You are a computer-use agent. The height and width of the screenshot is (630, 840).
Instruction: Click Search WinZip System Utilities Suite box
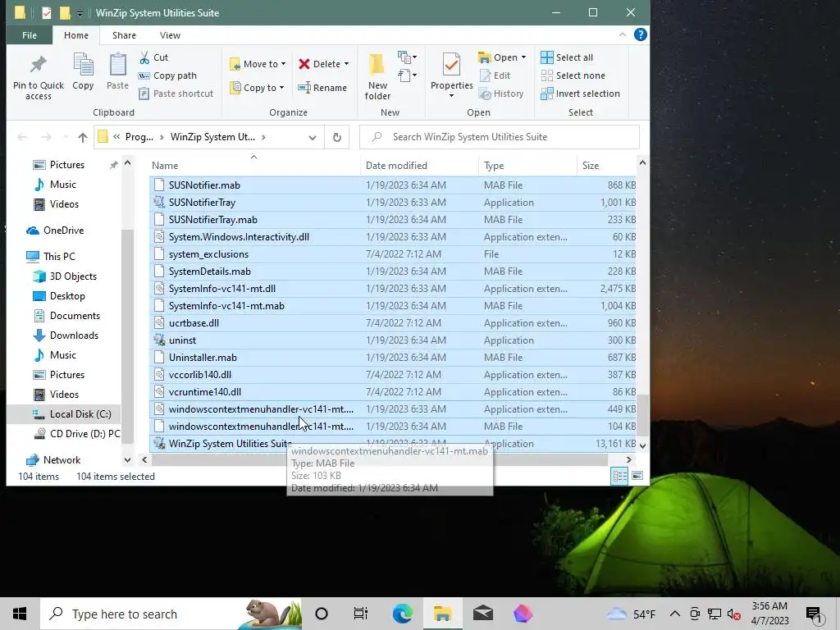[x=500, y=137]
